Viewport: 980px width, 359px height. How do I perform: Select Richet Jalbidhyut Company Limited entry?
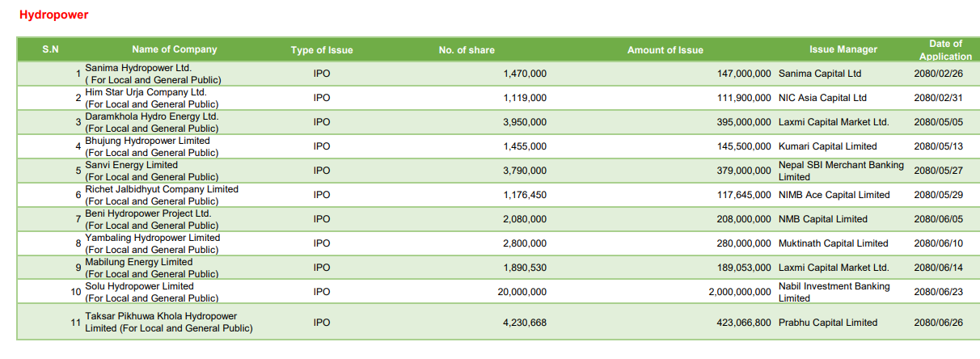tap(162, 189)
